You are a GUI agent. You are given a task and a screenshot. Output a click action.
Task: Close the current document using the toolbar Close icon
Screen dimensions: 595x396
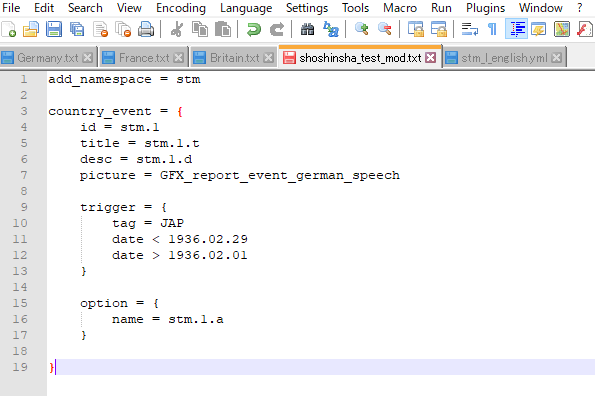click(101, 29)
